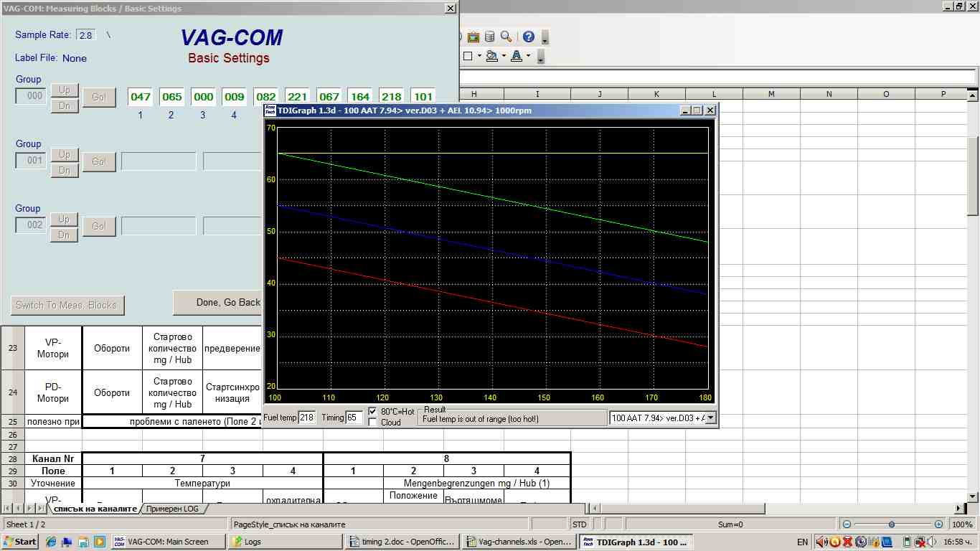Switch to VAG-COM: Main Screen taskbar button
This screenshot has width=980, height=551.
pyautogui.click(x=168, y=542)
